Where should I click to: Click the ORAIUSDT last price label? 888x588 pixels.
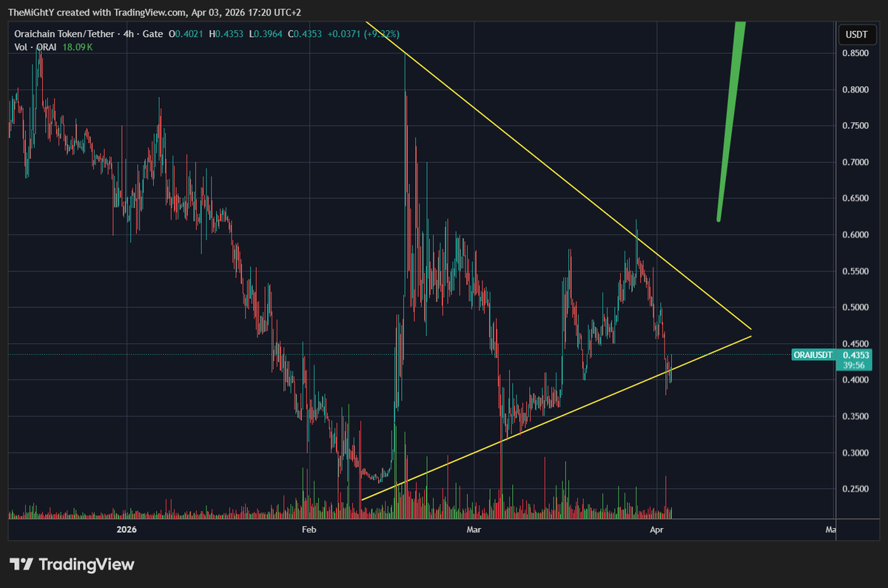click(813, 355)
